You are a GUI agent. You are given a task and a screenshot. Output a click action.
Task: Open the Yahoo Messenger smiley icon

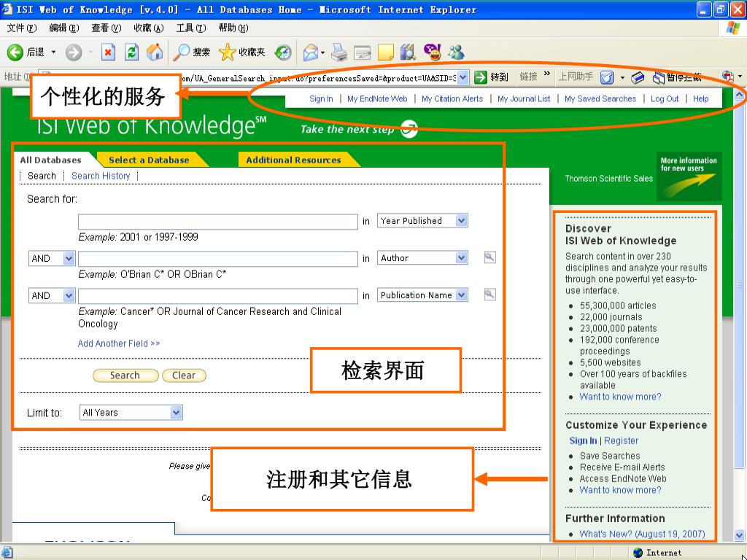[x=433, y=52]
